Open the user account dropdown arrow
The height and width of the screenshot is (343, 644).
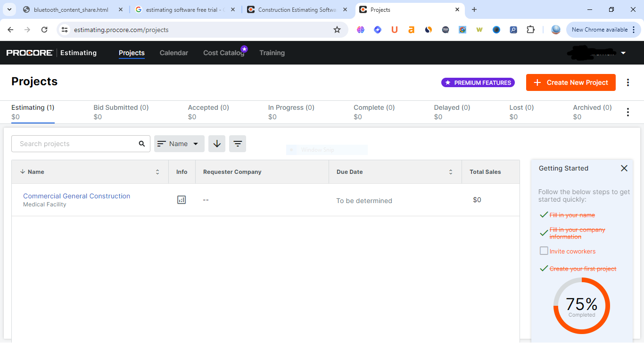(x=623, y=53)
